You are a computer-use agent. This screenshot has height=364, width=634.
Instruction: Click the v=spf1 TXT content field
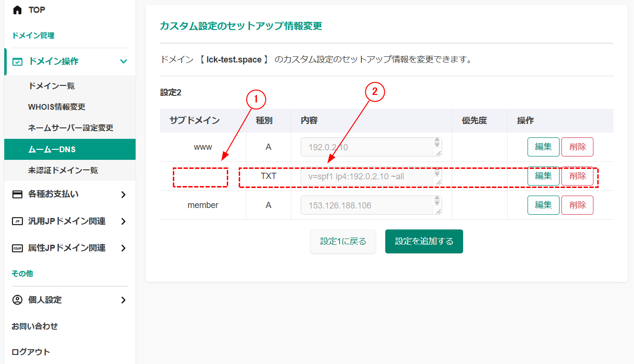click(371, 176)
